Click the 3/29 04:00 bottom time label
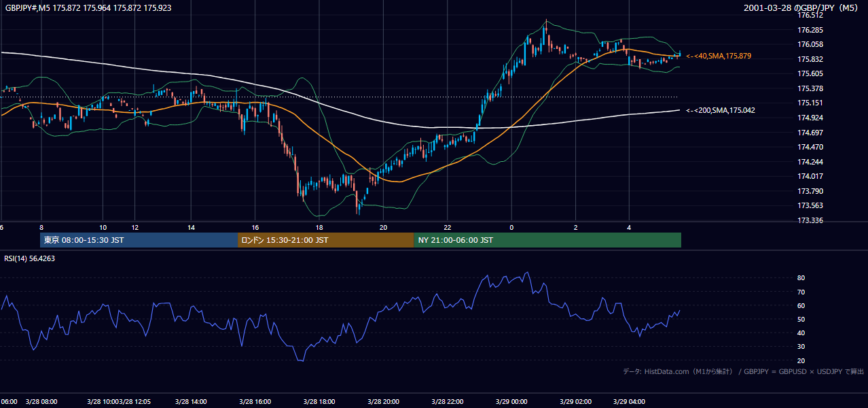The width and height of the screenshot is (868, 408). click(x=629, y=401)
